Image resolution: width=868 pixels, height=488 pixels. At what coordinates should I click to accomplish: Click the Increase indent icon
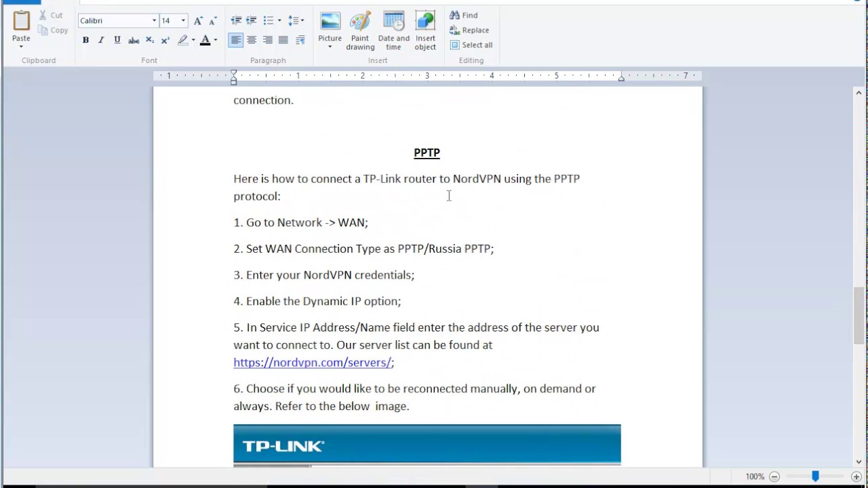pyautogui.click(x=252, y=21)
